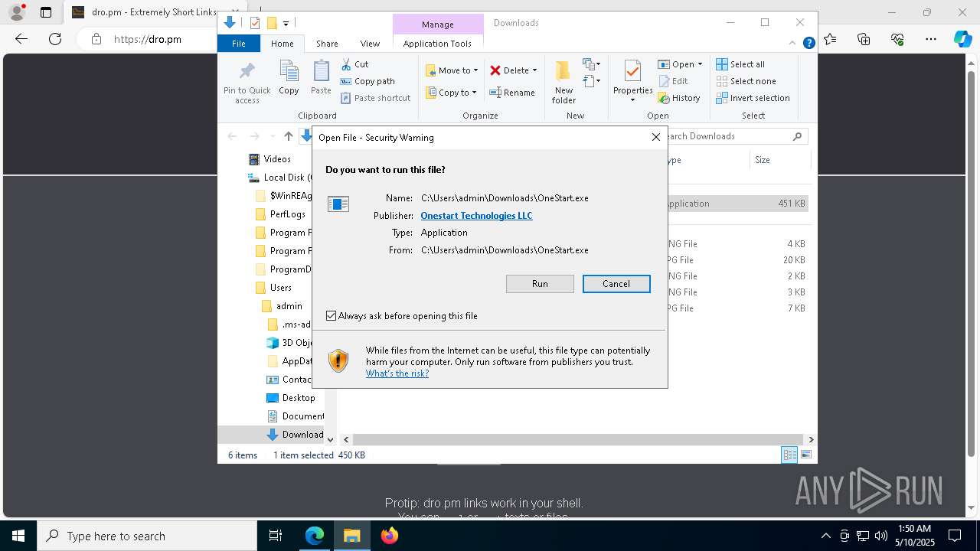Open Edge Settings and more menu
The height and width of the screenshot is (551, 980).
[931, 39]
